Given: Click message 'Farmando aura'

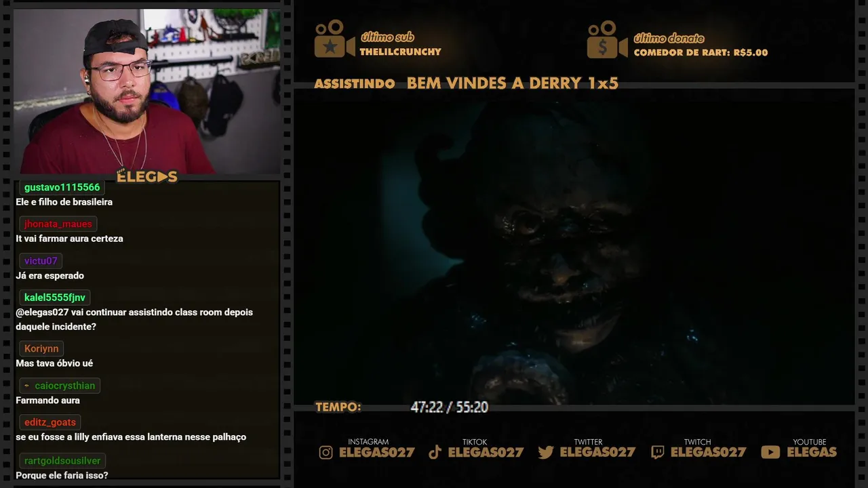Looking at the screenshot, I should click(x=47, y=401).
